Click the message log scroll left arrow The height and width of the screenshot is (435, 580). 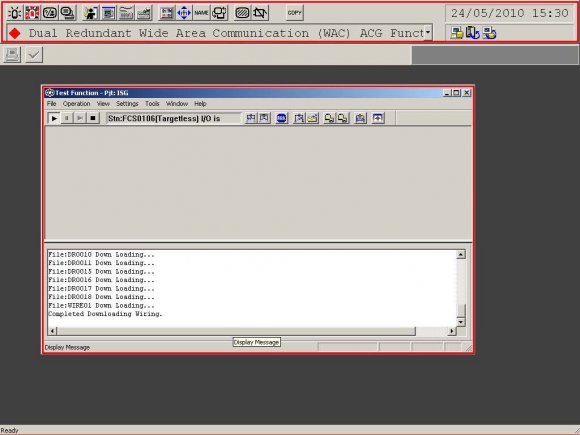click(53, 331)
